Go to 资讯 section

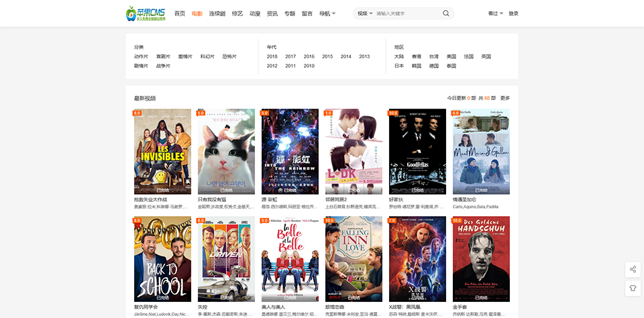coord(272,13)
